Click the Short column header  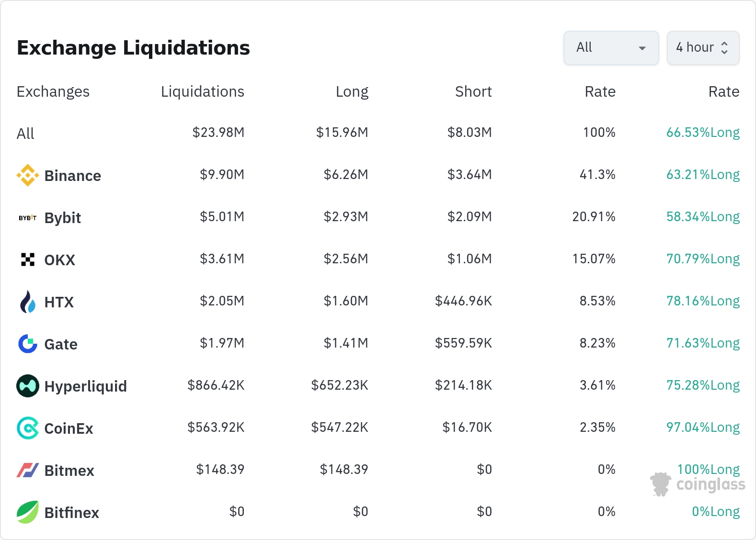[x=473, y=91]
